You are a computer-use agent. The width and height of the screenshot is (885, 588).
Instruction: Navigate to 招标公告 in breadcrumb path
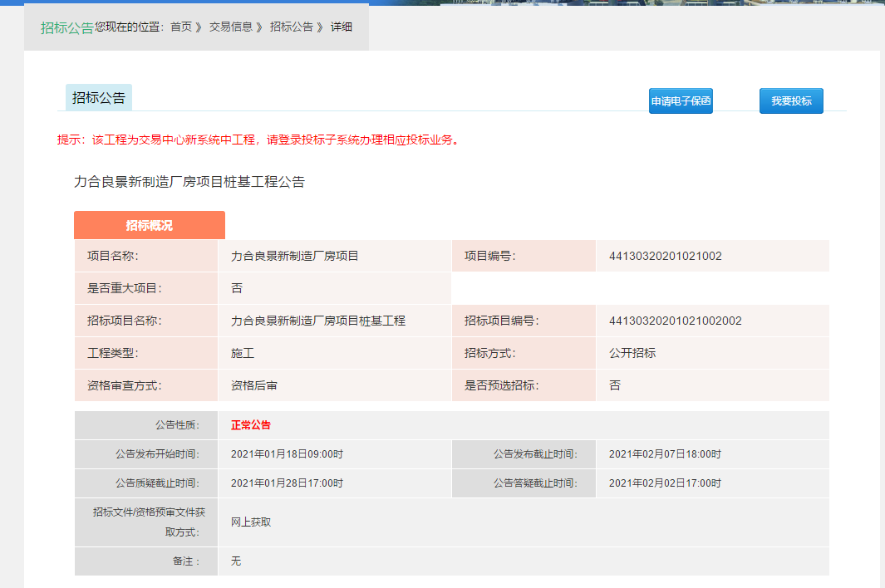291,27
